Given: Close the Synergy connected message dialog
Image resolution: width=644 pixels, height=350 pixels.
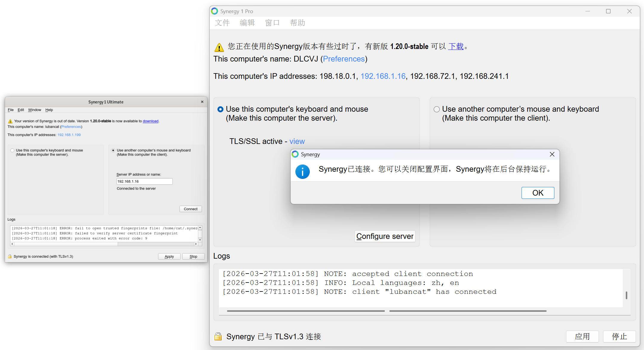Looking at the screenshot, I should 552,154.
